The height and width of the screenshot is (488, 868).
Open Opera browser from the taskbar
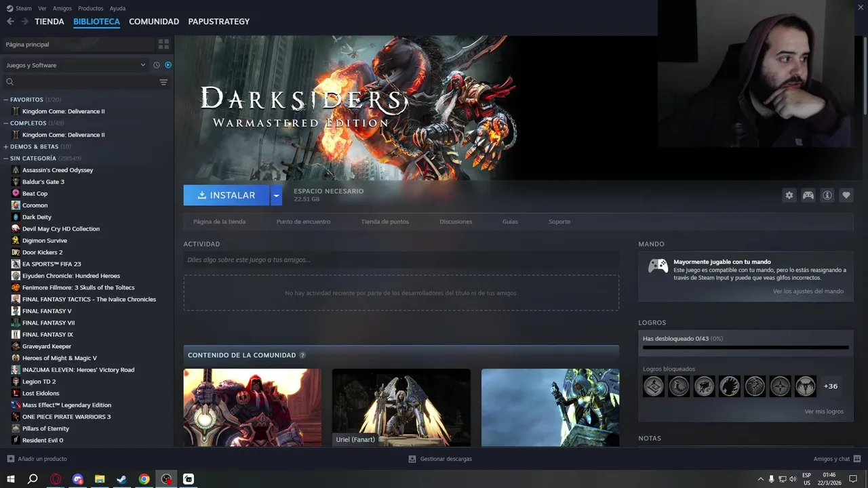coord(56,479)
